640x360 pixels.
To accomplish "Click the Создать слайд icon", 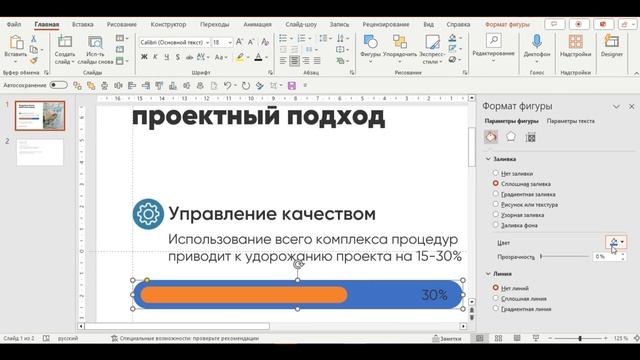I will click(64, 42).
